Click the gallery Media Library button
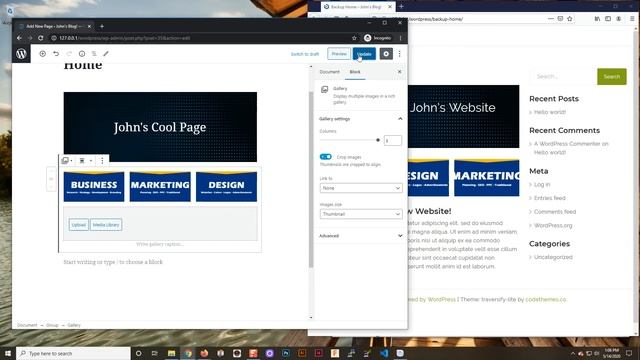640x360 pixels. pyautogui.click(x=106, y=225)
